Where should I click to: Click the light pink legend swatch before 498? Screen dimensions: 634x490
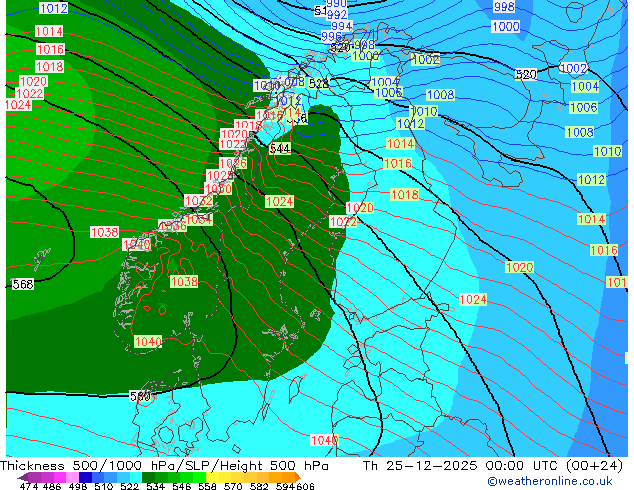pos(72,477)
